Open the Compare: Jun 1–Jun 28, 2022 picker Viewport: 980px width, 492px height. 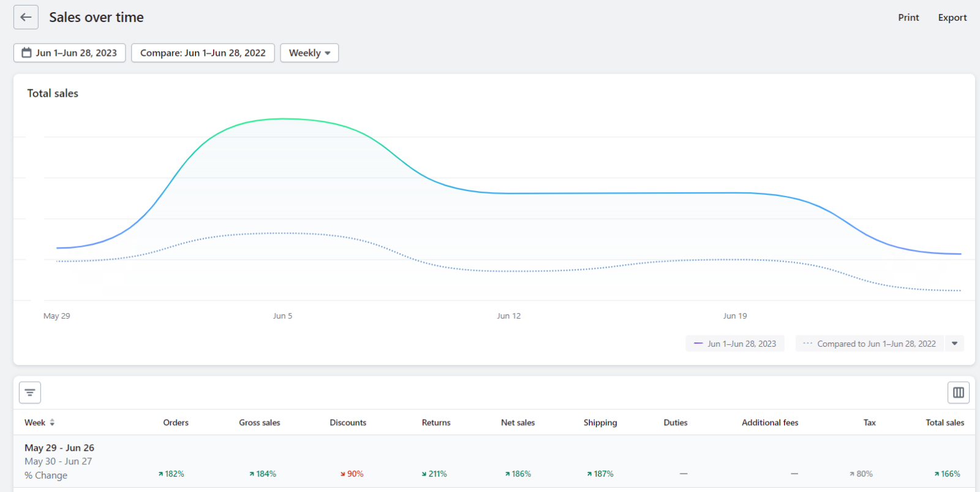203,53
